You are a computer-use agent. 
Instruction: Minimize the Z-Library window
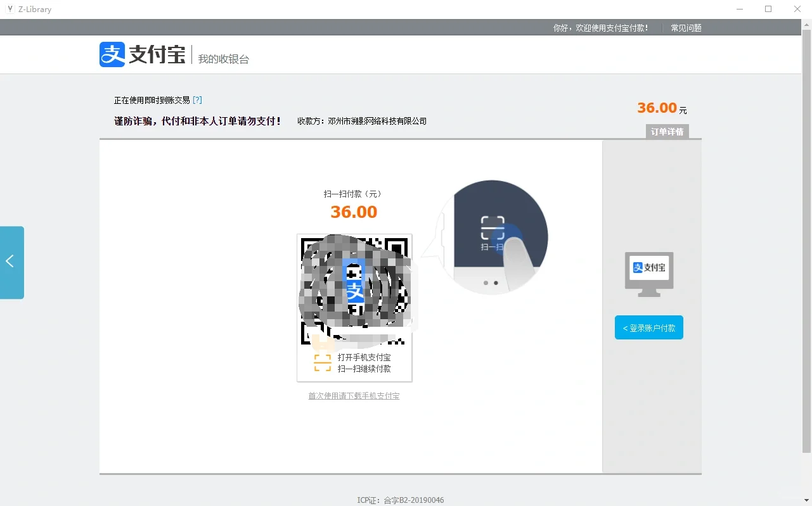740,9
